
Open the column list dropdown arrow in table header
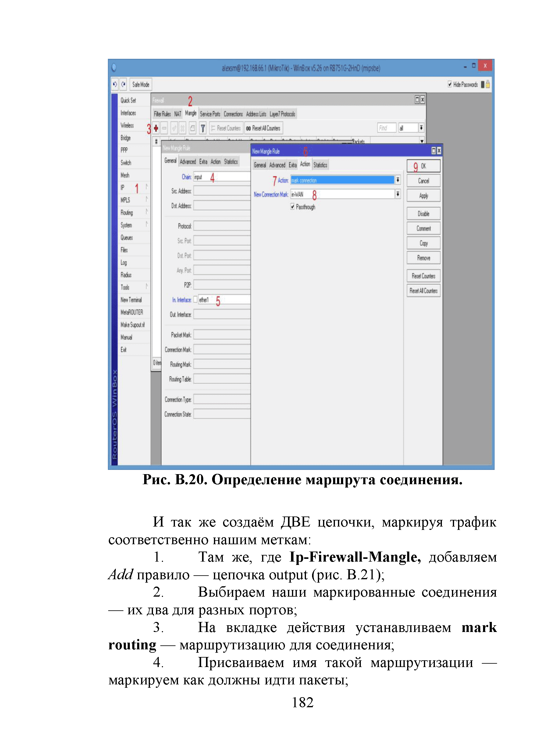[x=422, y=141]
